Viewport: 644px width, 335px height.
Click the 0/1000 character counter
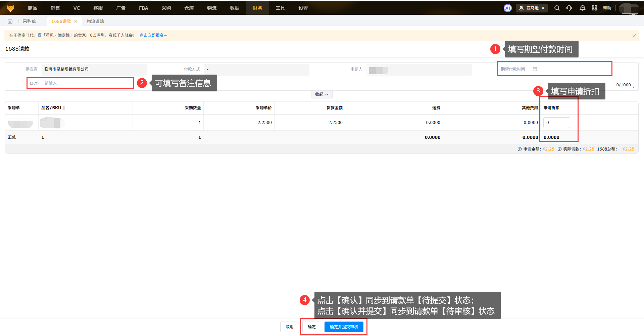pos(624,85)
